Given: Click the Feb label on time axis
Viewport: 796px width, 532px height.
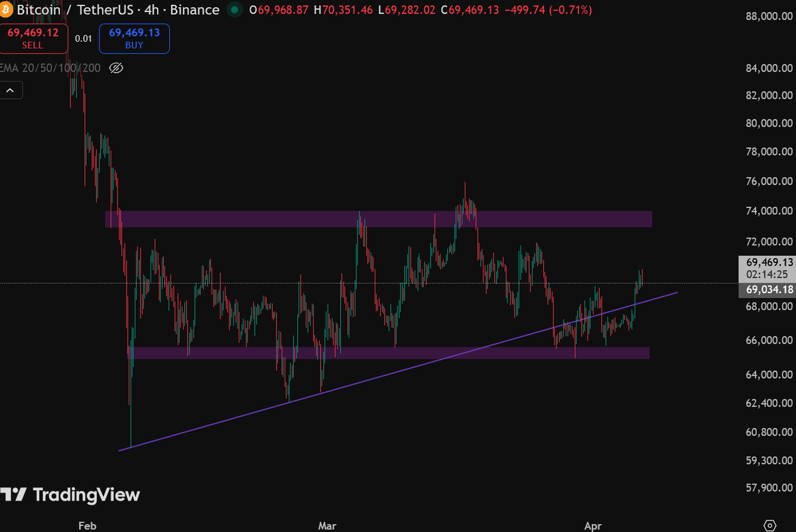Looking at the screenshot, I should pyautogui.click(x=88, y=526).
